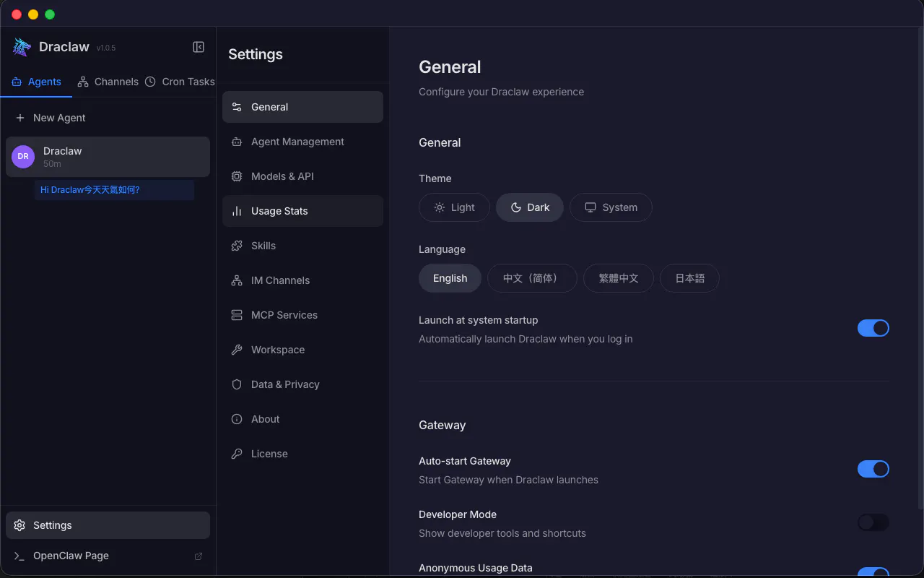
Task: Open Data & Privacy shield icon
Action: point(237,384)
